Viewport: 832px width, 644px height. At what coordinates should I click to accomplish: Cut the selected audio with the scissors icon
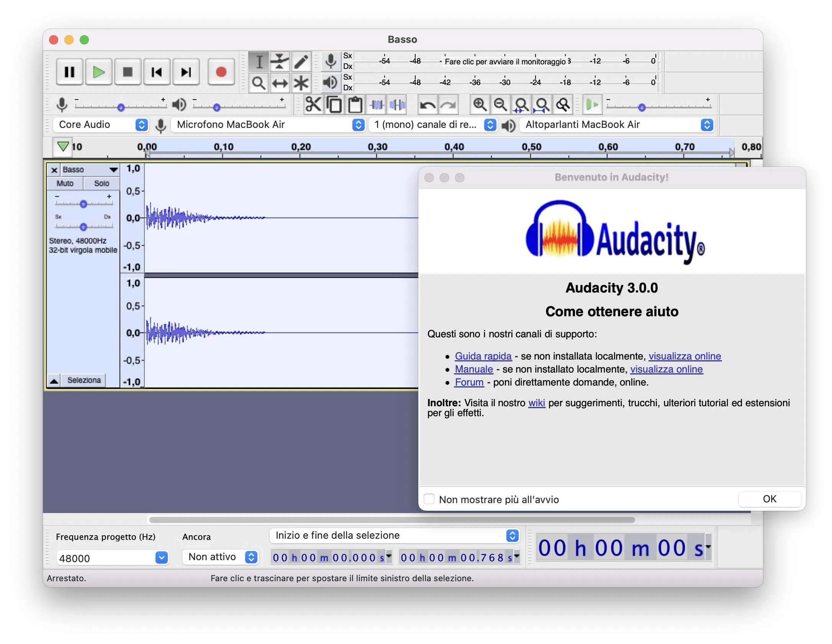click(x=313, y=104)
